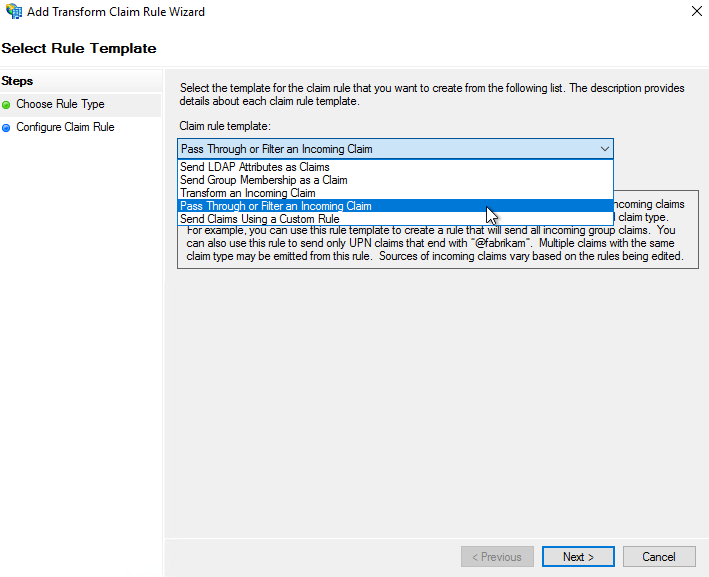The width and height of the screenshot is (709, 577).
Task: Close the Add Transform Claim Rule Wizard window
Action: pyautogui.click(x=695, y=12)
